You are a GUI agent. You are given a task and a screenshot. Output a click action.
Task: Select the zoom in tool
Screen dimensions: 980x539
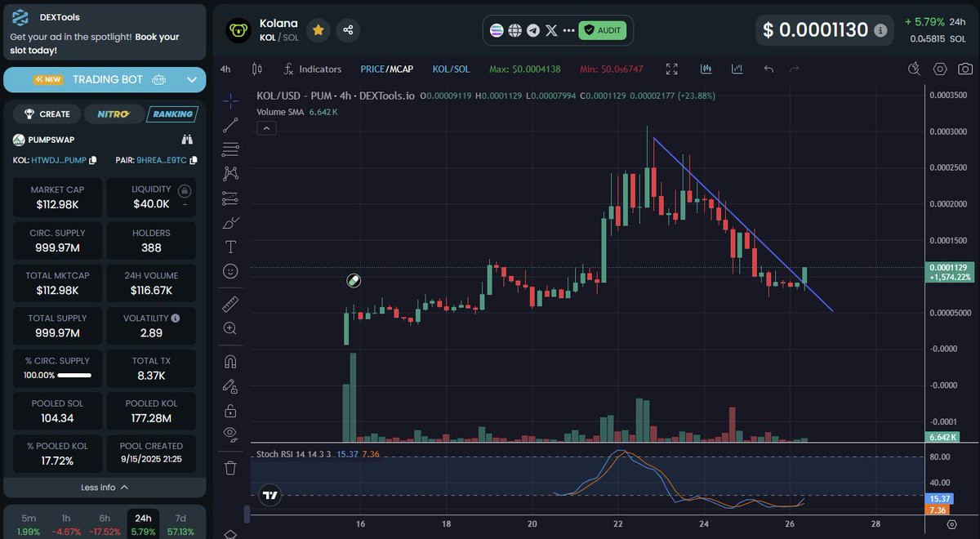[230, 328]
